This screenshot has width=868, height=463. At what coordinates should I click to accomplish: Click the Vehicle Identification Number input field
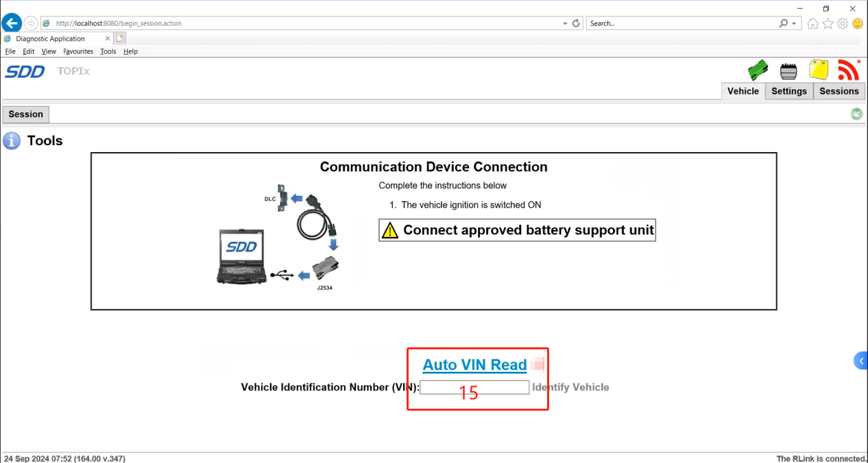pos(474,388)
